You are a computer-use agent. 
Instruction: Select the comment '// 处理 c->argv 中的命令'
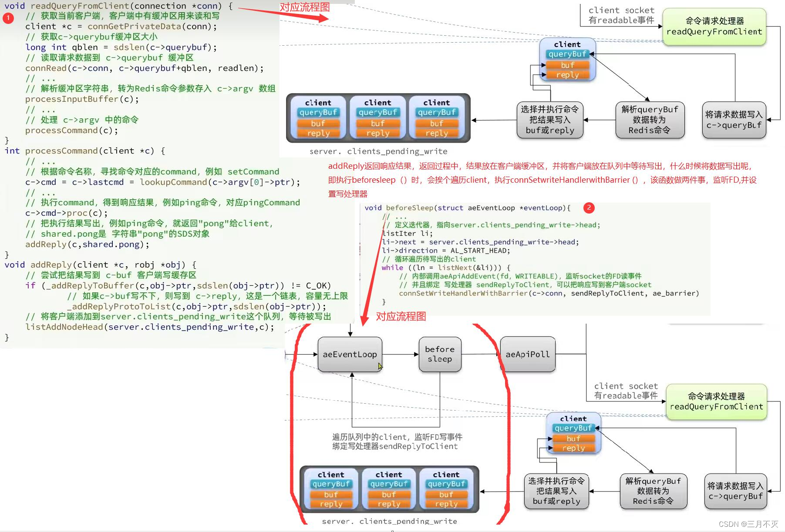(82, 120)
